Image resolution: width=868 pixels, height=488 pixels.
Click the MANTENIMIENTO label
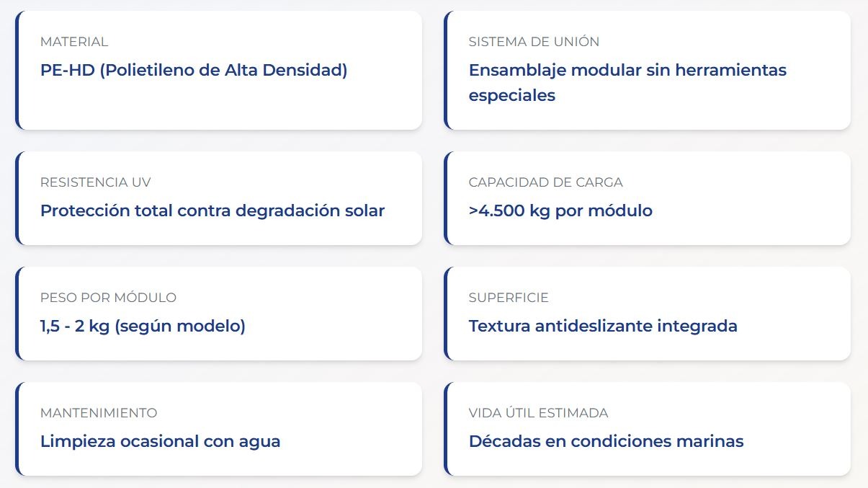pos(99,413)
